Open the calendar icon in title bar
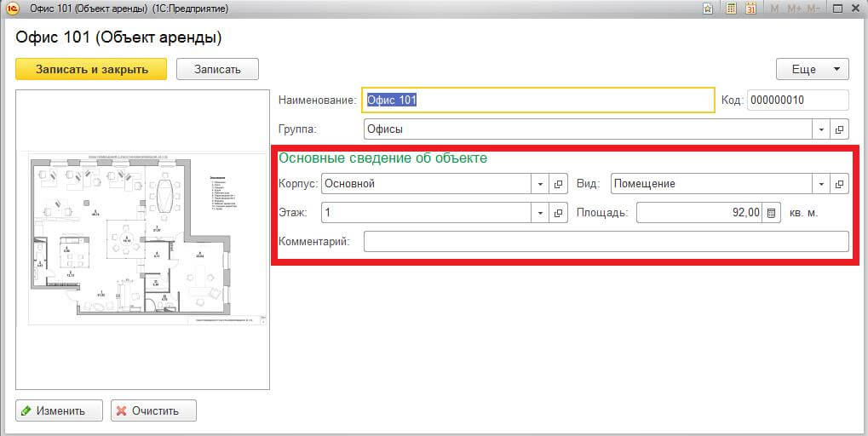Screen dimensions: 868x436 (750, 9)
